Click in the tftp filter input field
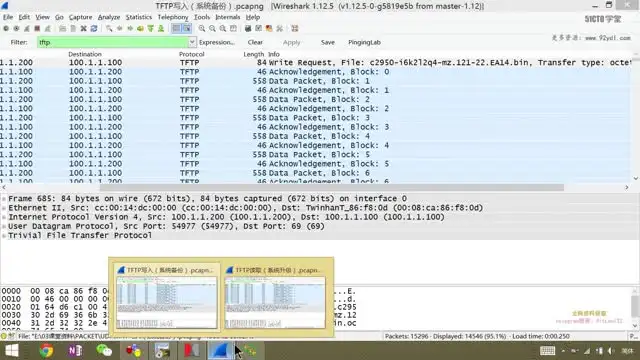Screen dimensions: 640x360 (113, 42)
